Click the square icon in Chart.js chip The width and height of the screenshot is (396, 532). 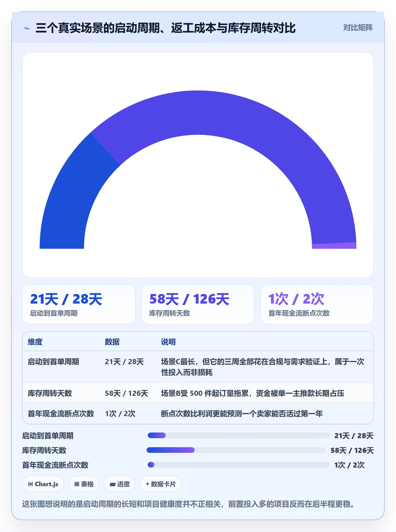pyautogui.click(x=30, y=484)
